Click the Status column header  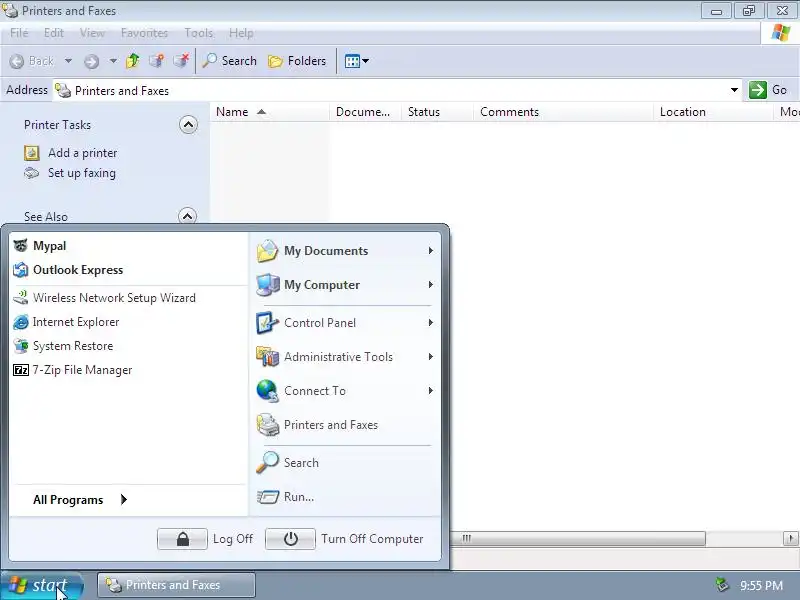437,112
